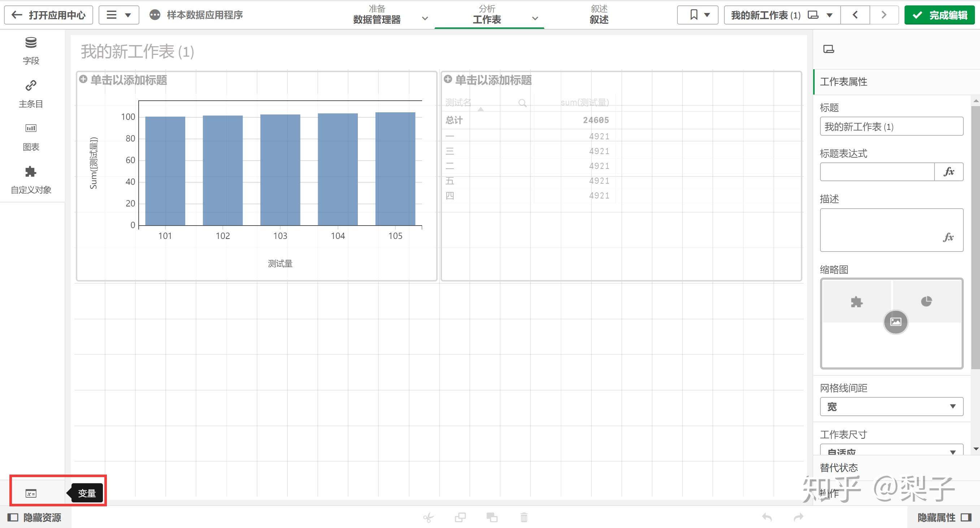Open 自定义对象 custom objects panel
The width and height of the screenshot is (980, 528).
(x=31, y=179)
